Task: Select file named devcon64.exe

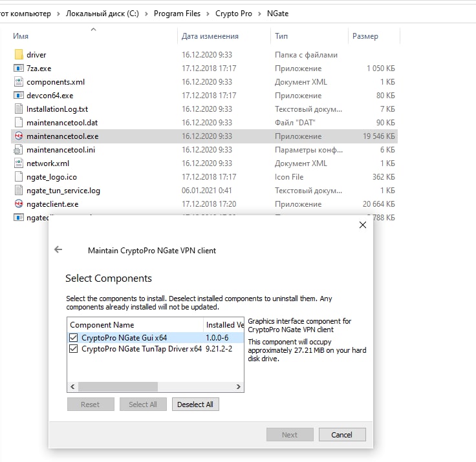Action: coord(50,96)
